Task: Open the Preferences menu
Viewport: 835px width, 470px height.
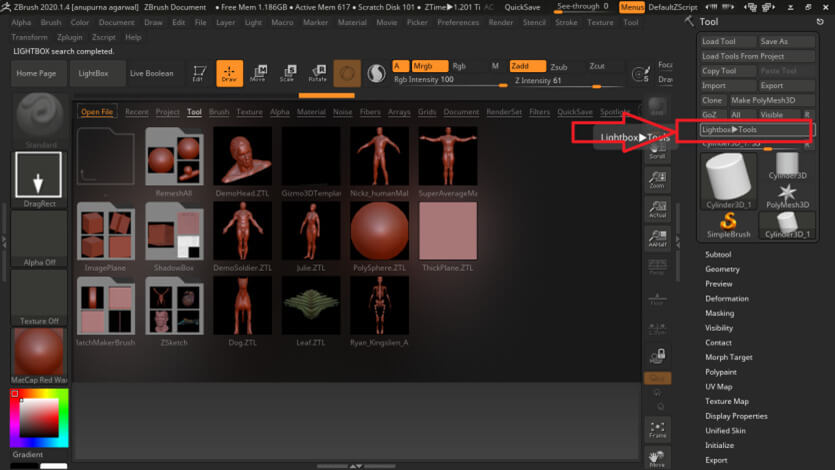Action: pyautogui.click(x=458, y=22)
